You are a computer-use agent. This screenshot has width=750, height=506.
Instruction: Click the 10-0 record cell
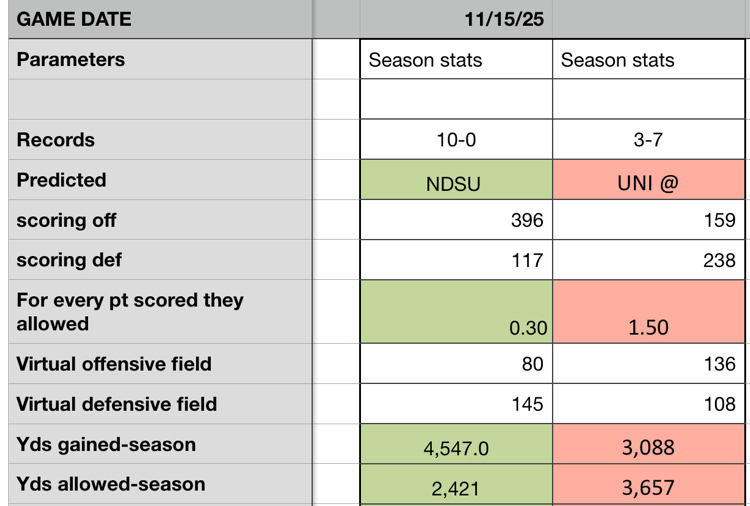point(456,140)
